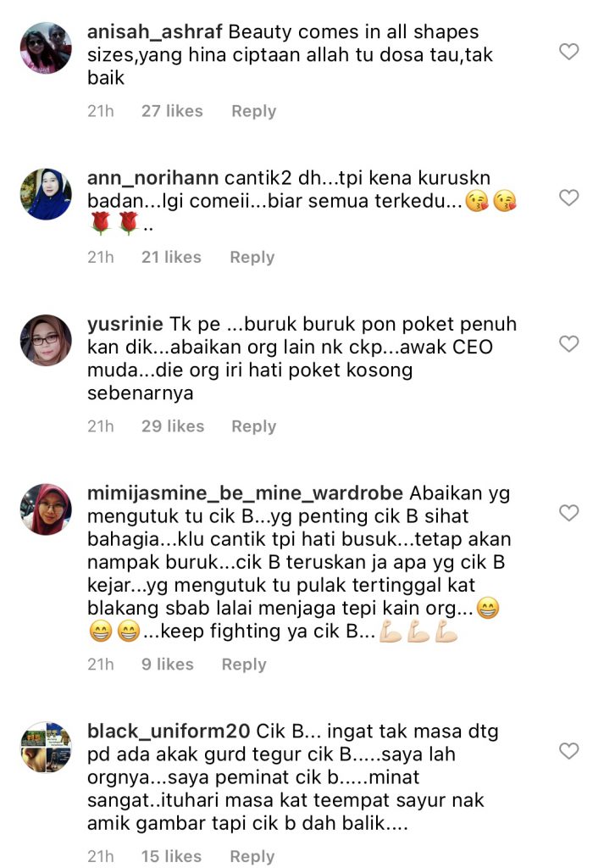
Task: Reply to the mimijasmine_be_mine_wardrobe comment
Action: coord(244,665)
